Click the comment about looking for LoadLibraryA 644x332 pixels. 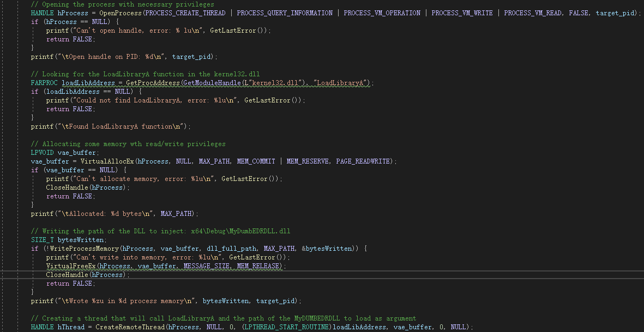(146, 74)
